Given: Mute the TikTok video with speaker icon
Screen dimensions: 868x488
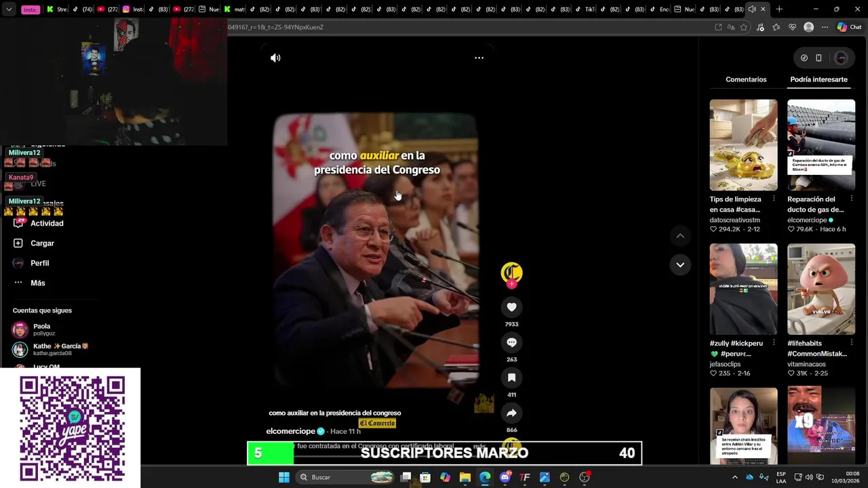Looking at the screenshot, I should [275, 58].
